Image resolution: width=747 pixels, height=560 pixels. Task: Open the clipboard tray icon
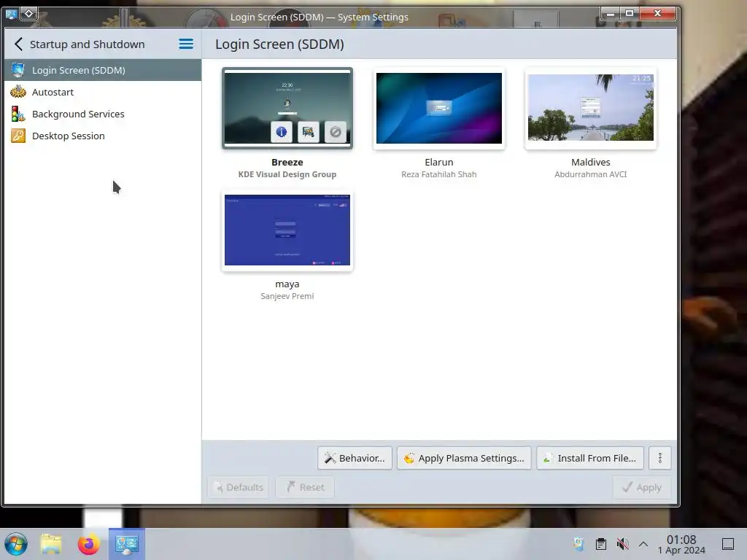601,544
